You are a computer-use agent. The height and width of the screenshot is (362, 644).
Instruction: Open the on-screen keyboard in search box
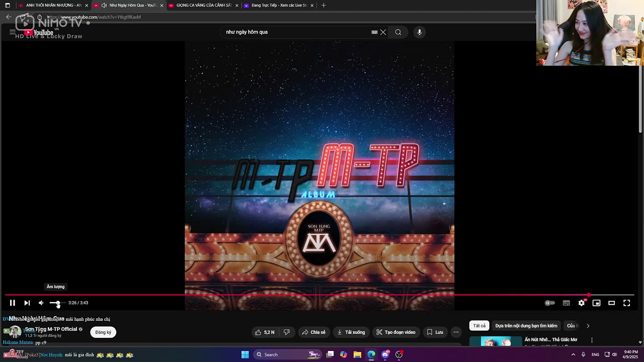point(374,32)
